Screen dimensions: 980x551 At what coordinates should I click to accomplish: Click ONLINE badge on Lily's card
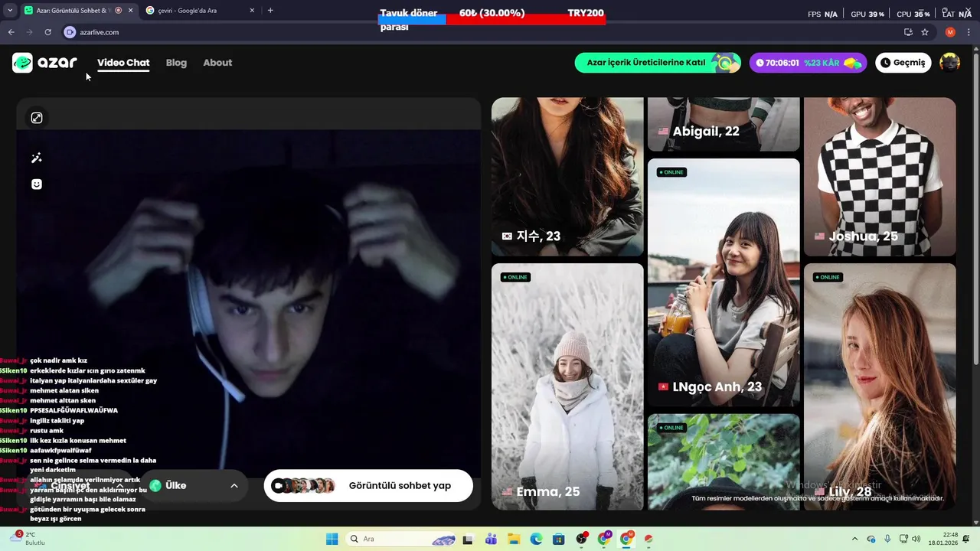pyautogui.click(x=828, y=277)
